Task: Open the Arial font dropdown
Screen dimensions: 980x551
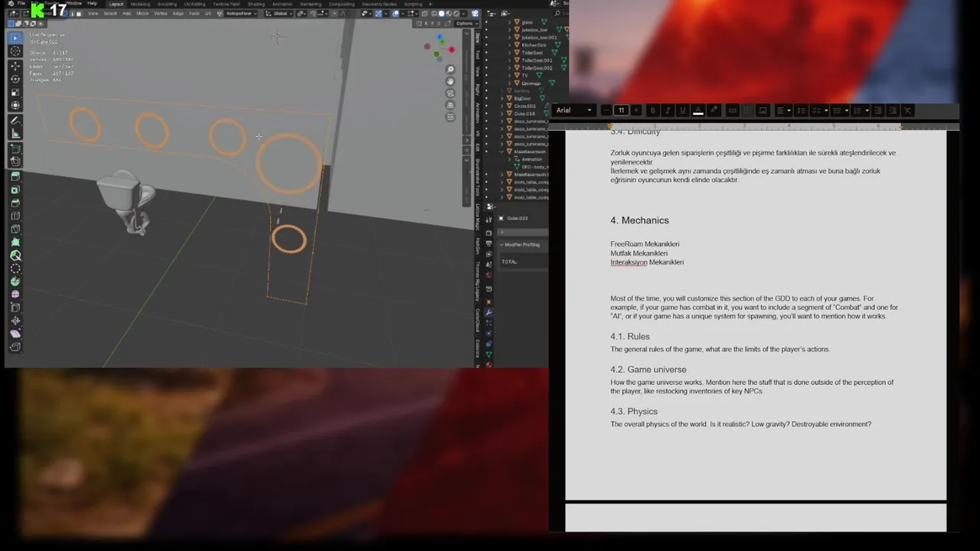Action: point(575,110)
